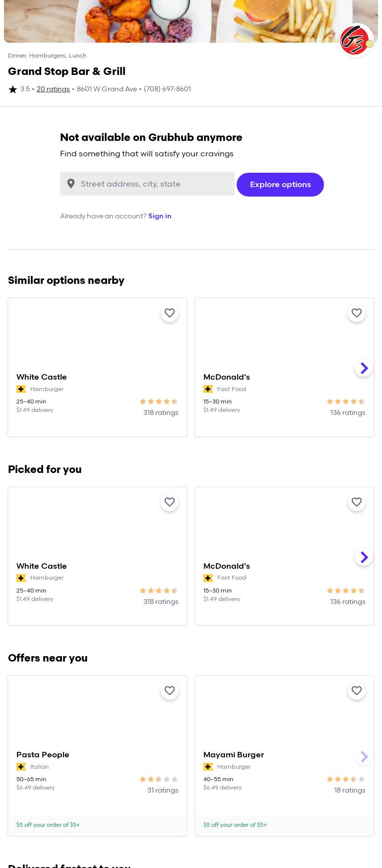The height and width of the screenshot is (868, 382).
Task: Save White Castle under Picked for you
Action: coord(170,502)
